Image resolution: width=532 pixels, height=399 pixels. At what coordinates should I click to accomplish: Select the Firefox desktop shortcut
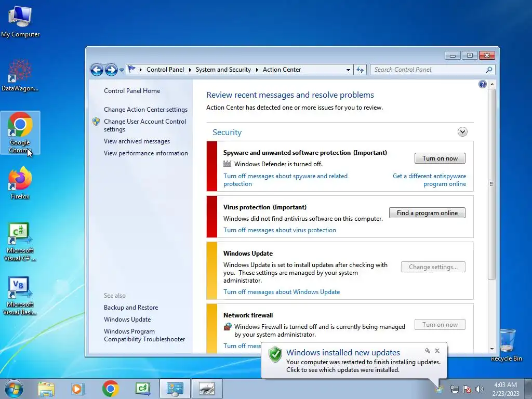[x=20, y=183]
